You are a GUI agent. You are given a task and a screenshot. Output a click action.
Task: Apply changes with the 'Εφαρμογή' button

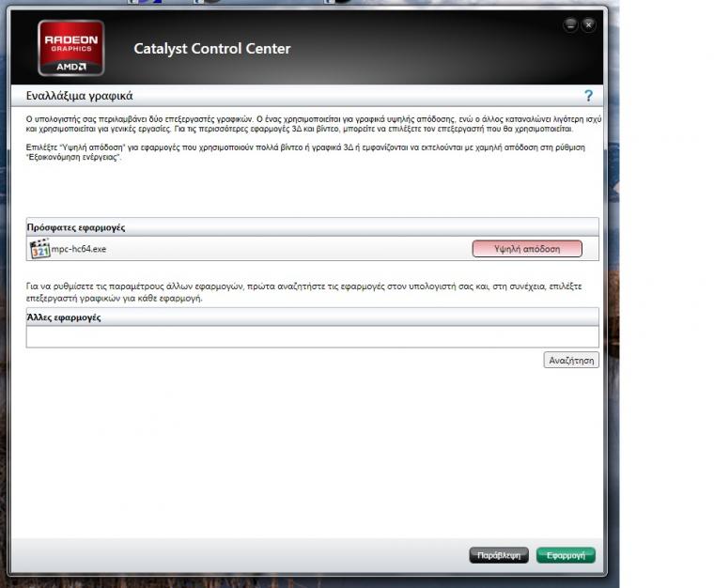click(566, 555)
